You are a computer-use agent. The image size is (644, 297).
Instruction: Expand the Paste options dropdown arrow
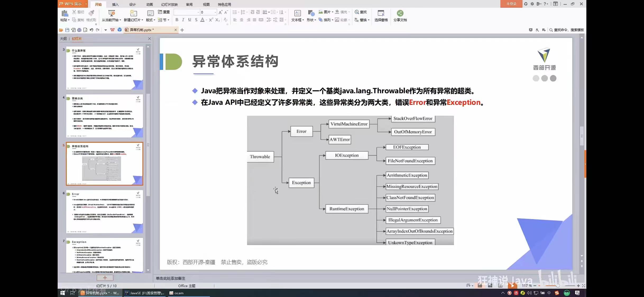tap(69, 20)
